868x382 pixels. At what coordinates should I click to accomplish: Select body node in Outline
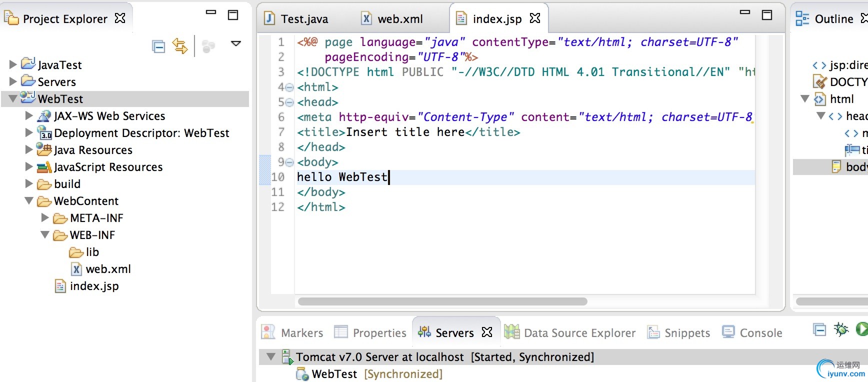[849, 166]
